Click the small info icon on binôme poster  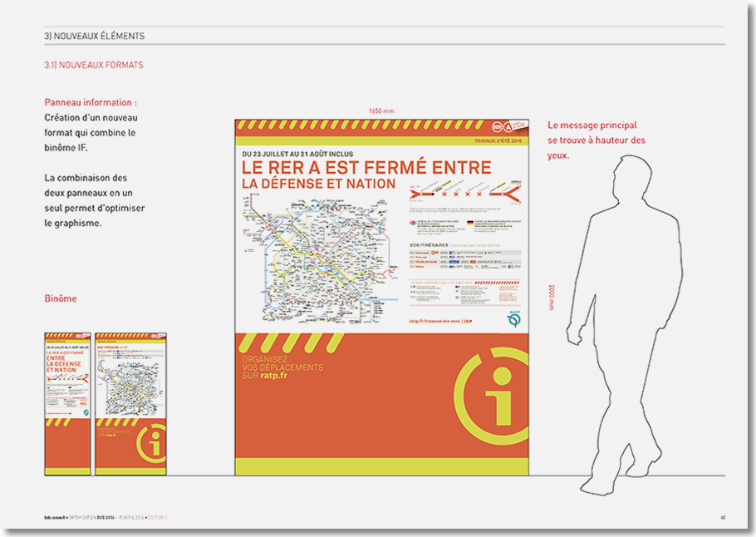click(x=151, y=443)
